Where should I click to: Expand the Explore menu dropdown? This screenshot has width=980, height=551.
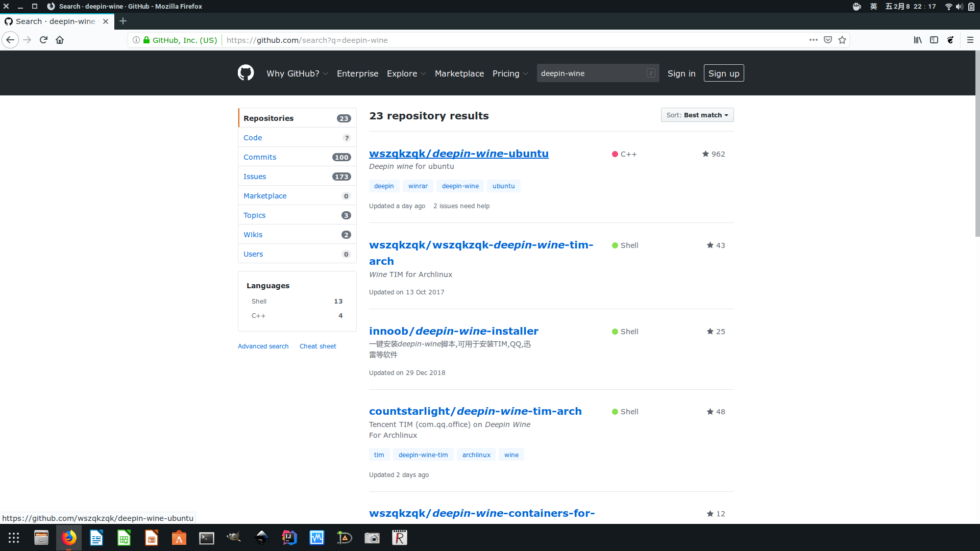pyautogui.click(x=405, y=73)
